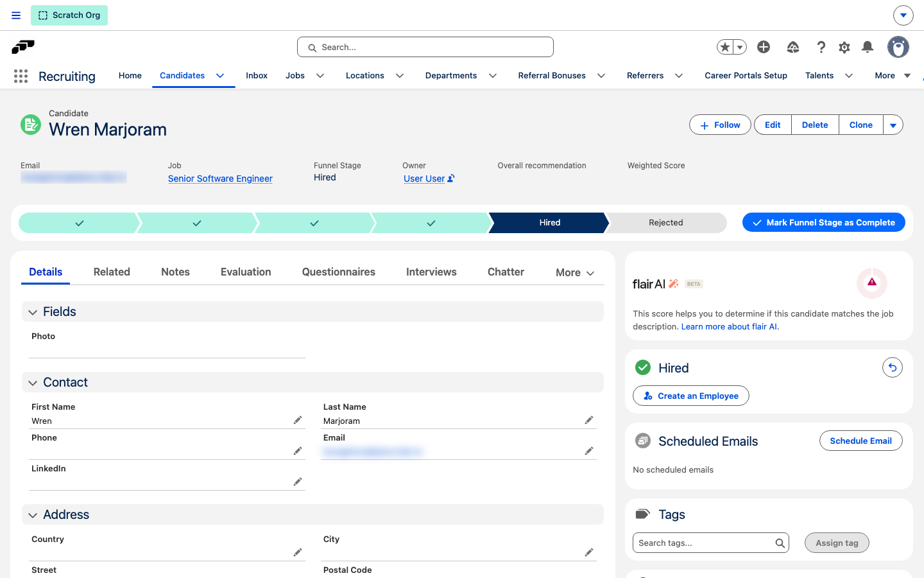This screenshot has height=578, width=924.
Task: Open the More tabs dropdown in record
Action: pyautogui.click(x=575, y=272)
